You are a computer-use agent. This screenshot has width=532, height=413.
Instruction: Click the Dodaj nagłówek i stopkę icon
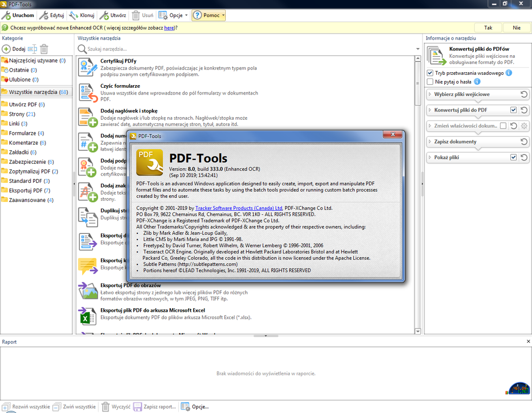[x=88, y=117]
